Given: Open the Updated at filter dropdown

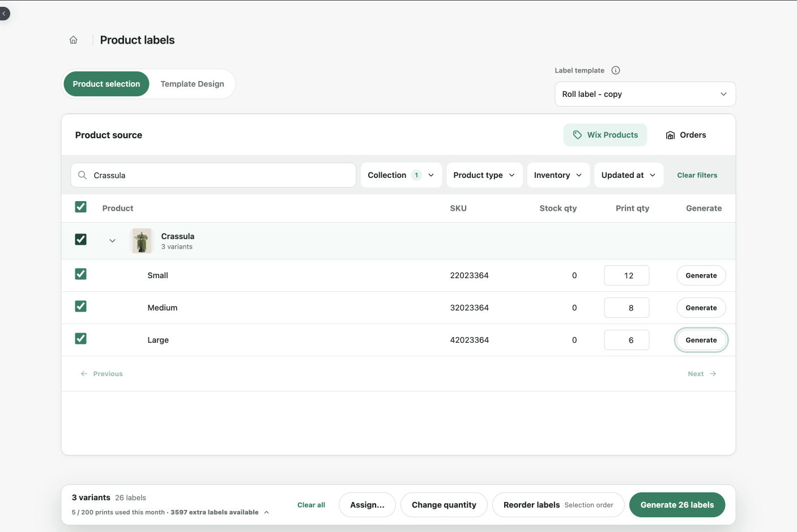Looking at the screenshot, I should (x=628, y=175).
